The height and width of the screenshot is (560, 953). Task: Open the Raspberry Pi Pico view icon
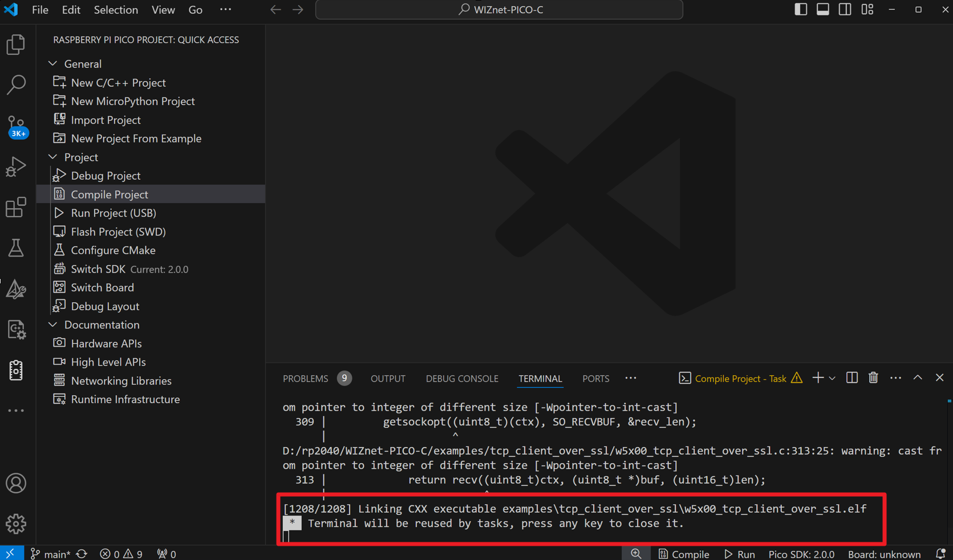click(16, 371)
